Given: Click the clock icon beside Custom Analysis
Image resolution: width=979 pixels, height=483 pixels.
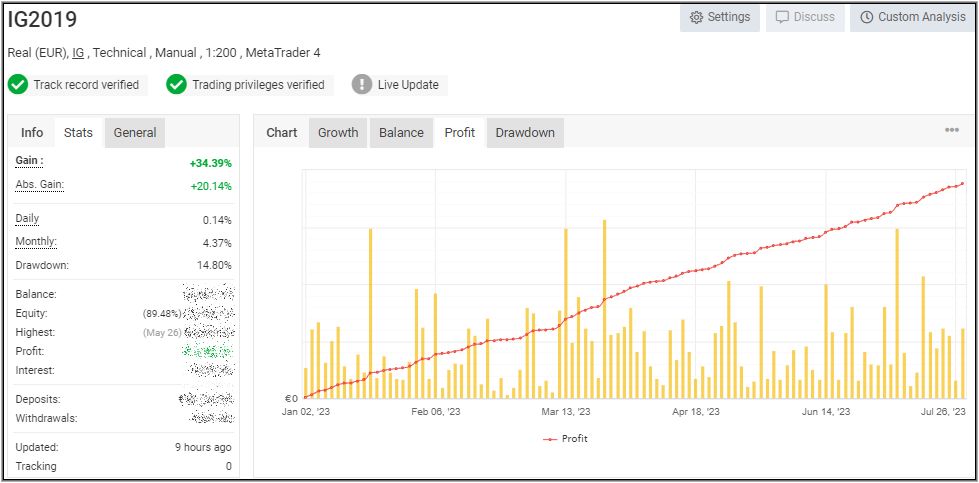Looking at the screenshot, I should 866,18.
